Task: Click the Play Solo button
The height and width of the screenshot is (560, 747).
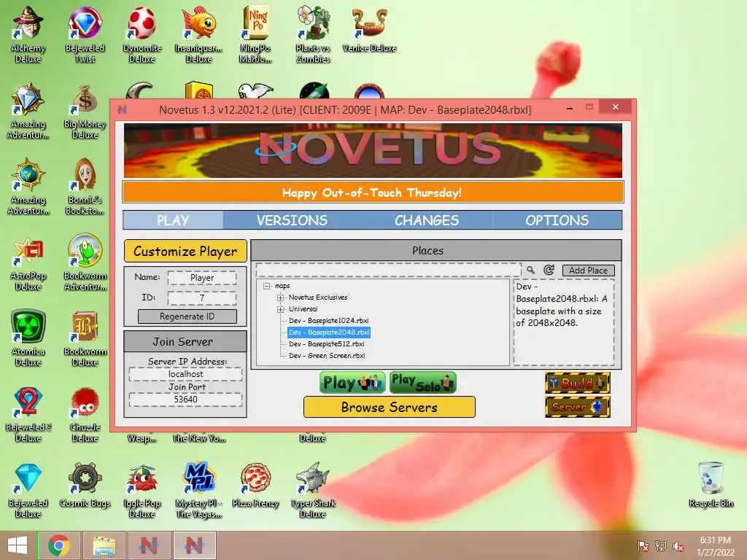Action: click(422, 383)
